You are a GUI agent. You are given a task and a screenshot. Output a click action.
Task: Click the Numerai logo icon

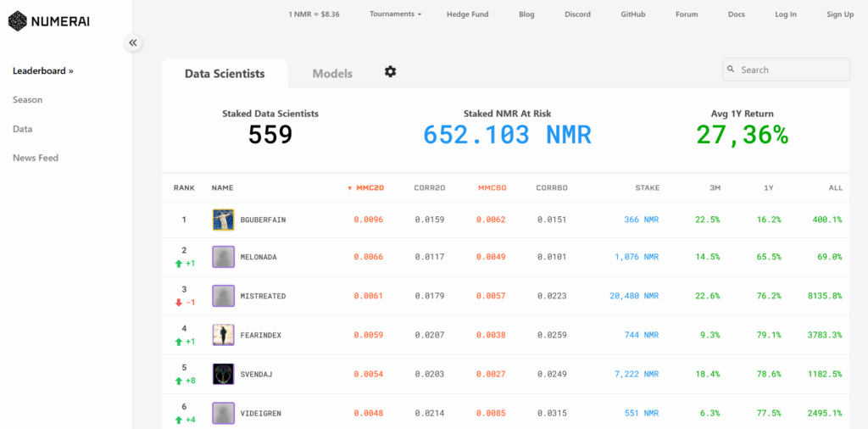pyautogui.click(x=17, y=21)
